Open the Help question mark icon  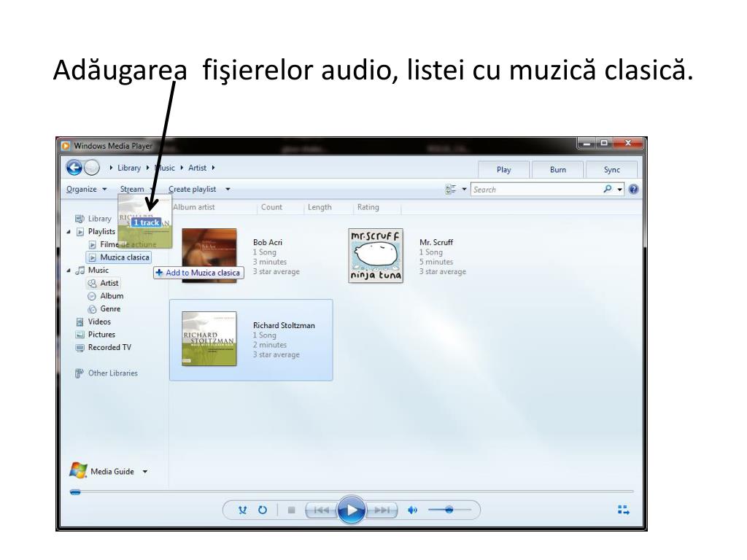coord(634,190)
